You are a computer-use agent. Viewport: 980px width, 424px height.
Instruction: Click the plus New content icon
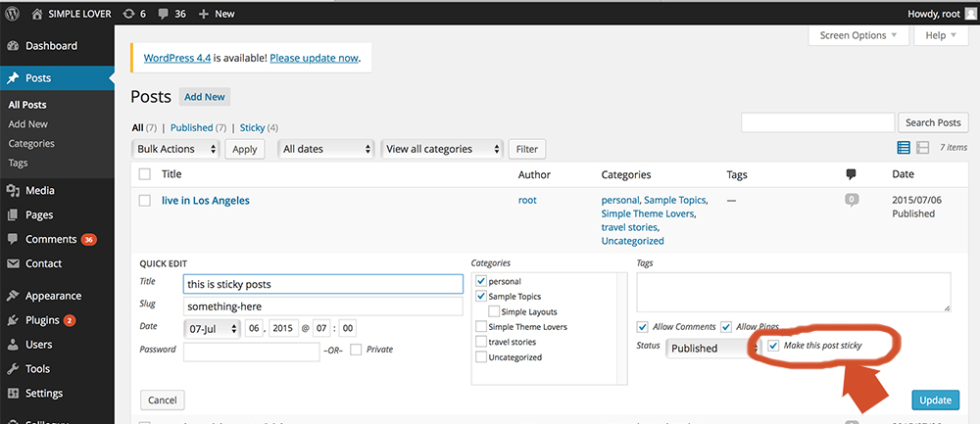coord(203,14)
